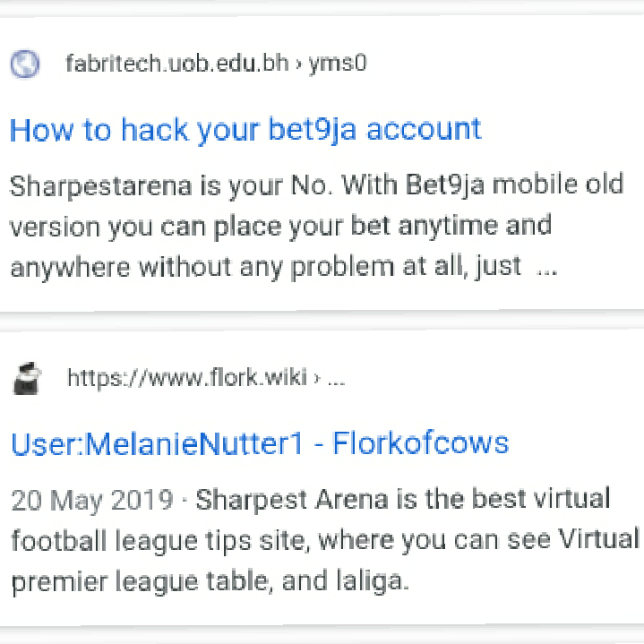The width and height of the screenshot is (644, 644).
Task: Click the word Sharpestarena in first snippet
Action: click(100, 186)
